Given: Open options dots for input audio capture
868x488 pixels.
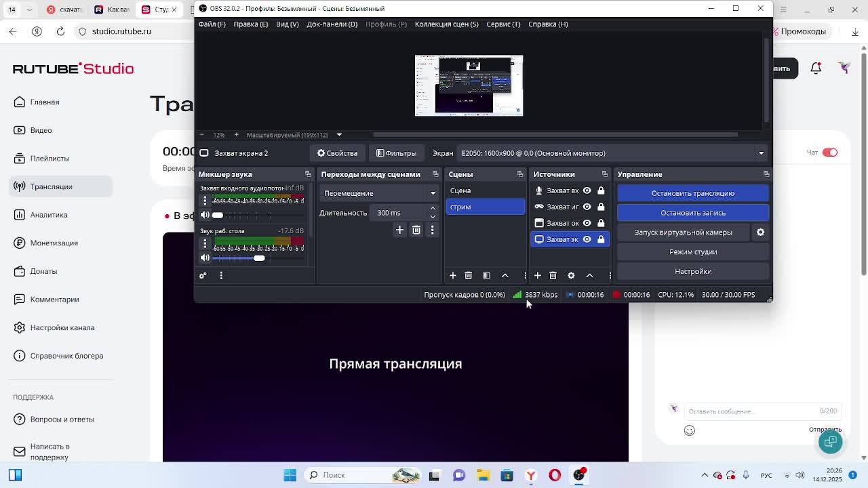Looking at the screenshot, I should pos(205,201).
